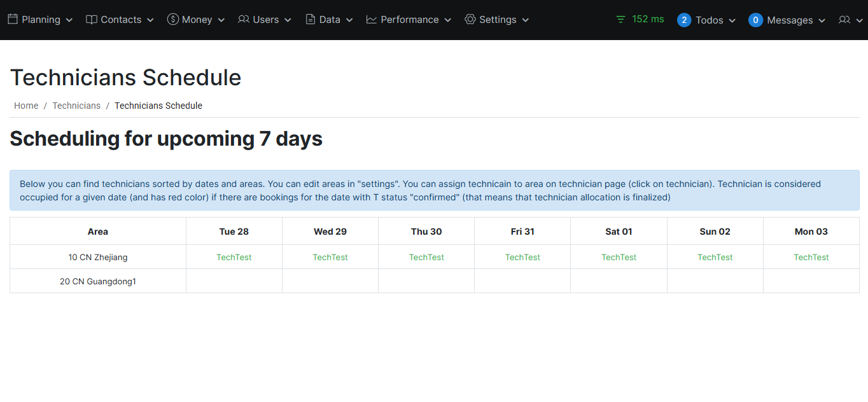This screenshot has height=402, width=868.
Task: Click the green filter icon near 152 ms
Action: (x=620, y=20)
